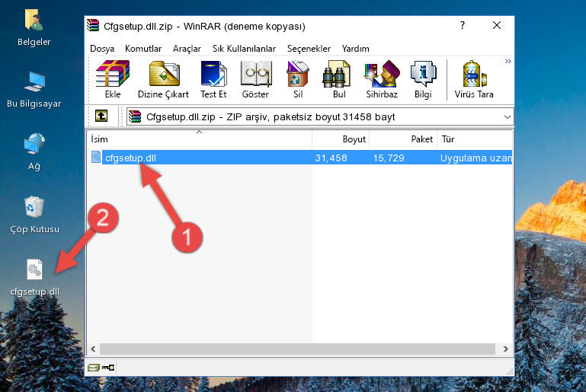The height and width of the screenshot is (392, 586).
Task: Start the Virüs Tara scan
Action: pos(474,79)
